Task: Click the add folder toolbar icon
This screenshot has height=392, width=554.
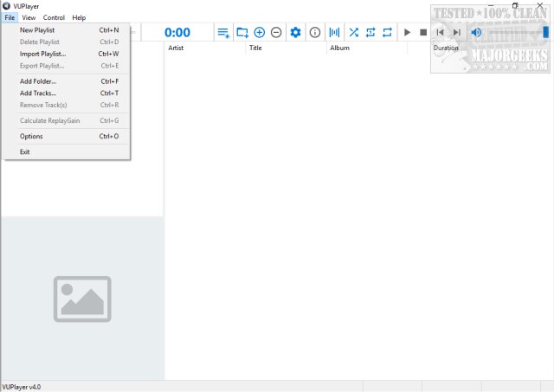Action: click(x=242, y=33)
